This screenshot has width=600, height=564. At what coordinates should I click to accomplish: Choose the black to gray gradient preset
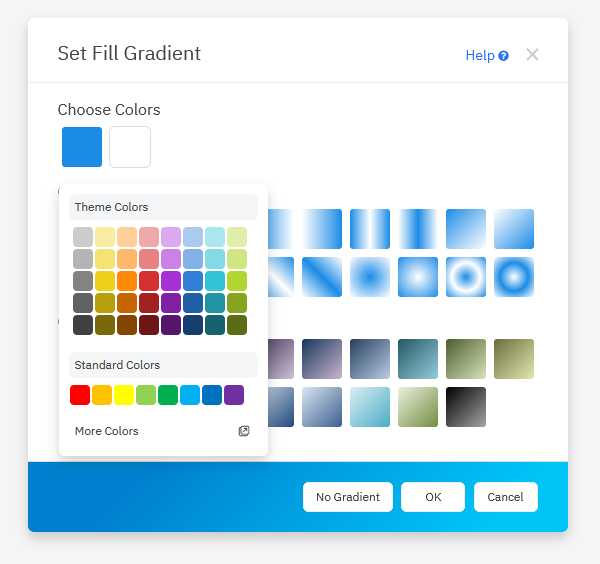click(466, 407)
